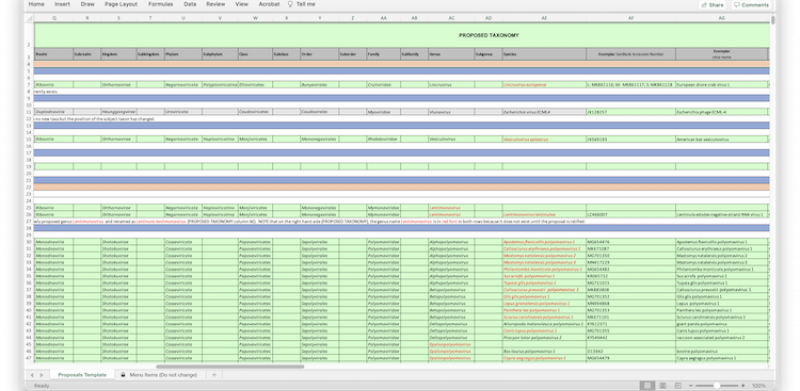Image resolution: width=800 pixels, height=391 pixels.
Task: Click zoom out minus button
Action: point(690,386)
